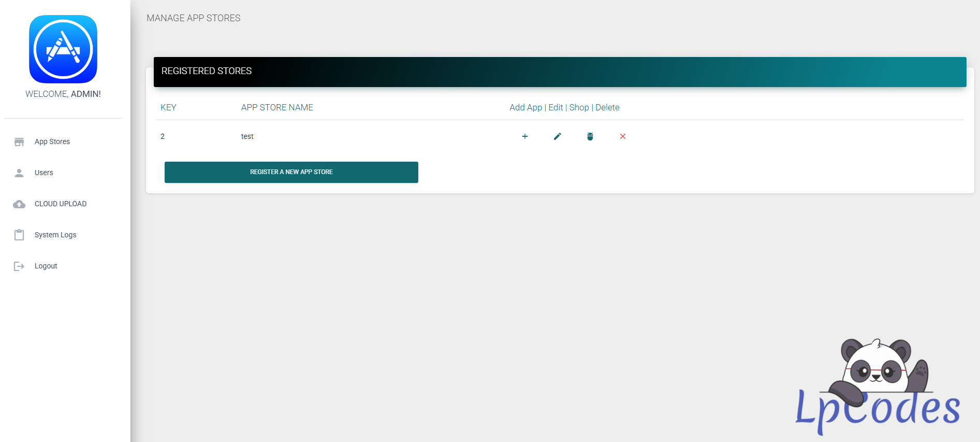
Task: Click the APP STORE NAME column header
Action: 277,108
